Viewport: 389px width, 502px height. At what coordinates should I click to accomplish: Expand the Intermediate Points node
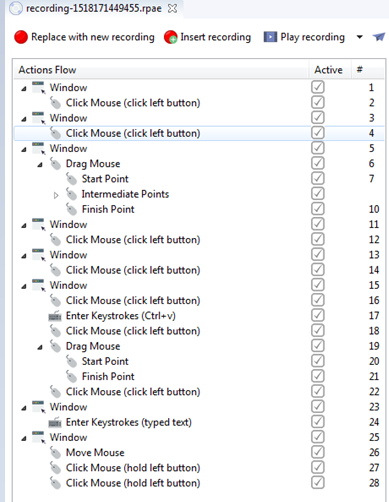coord(56,195)
